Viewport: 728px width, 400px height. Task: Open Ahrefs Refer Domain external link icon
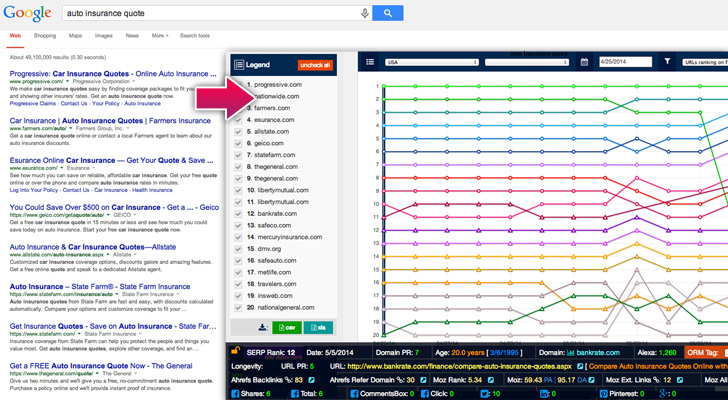point(423,380)
